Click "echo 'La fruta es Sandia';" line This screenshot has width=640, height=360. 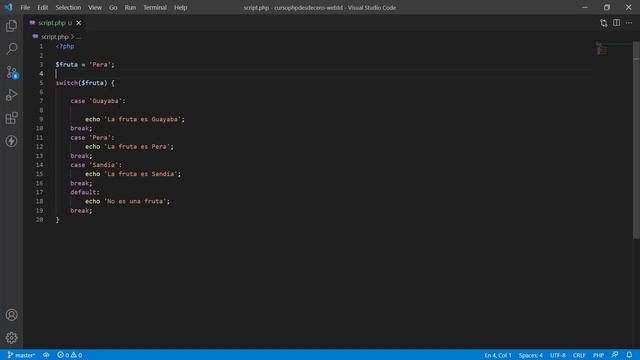tap(133, 174)
